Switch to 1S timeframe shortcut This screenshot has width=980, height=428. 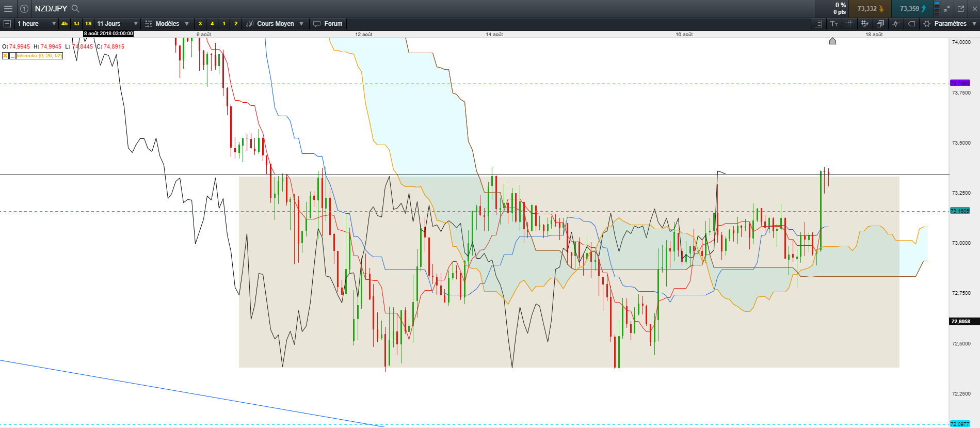tap(88, 24)
